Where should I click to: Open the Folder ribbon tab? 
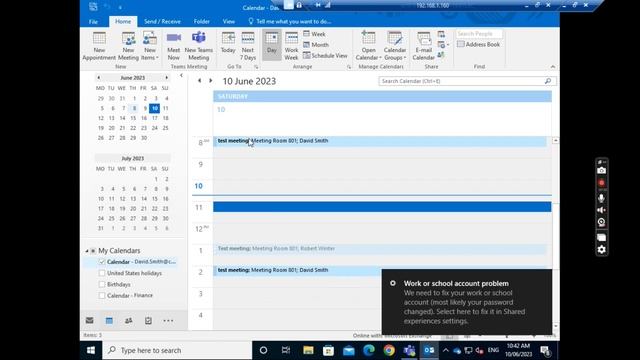pos(202,22)
